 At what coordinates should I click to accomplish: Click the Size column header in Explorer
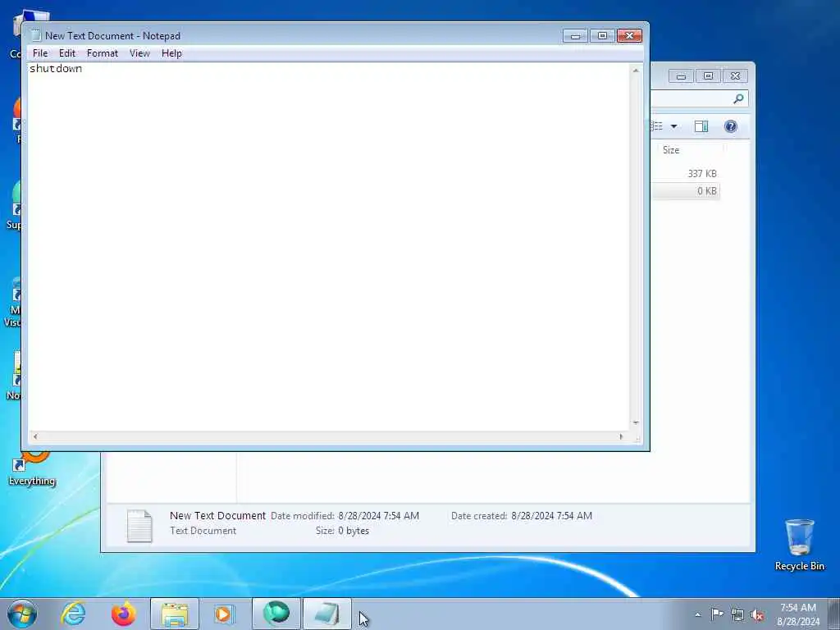click(688, 150)
